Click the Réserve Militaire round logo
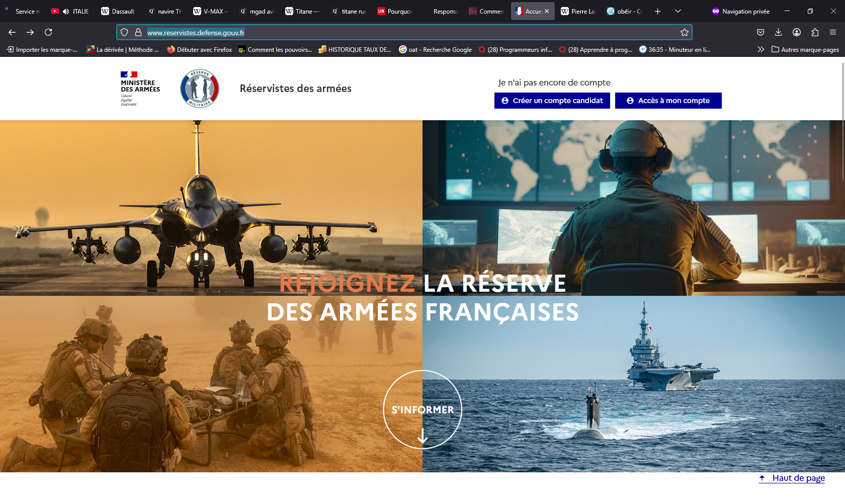845x504 pixels. coord(200,89)
